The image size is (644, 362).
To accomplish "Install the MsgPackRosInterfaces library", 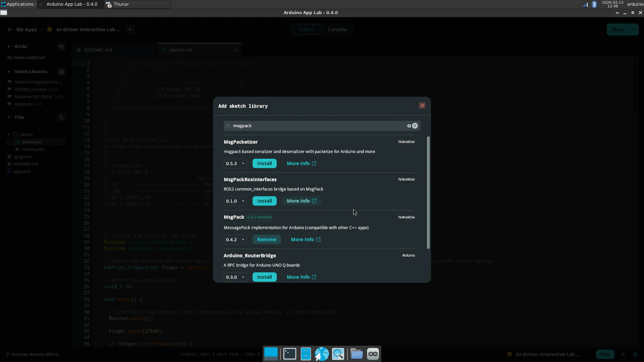I will click(x=264, y=201).
